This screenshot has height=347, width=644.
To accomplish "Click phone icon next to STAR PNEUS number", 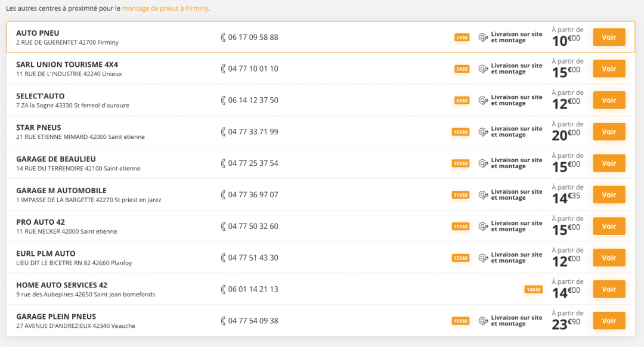I will [x=223, y=132].
